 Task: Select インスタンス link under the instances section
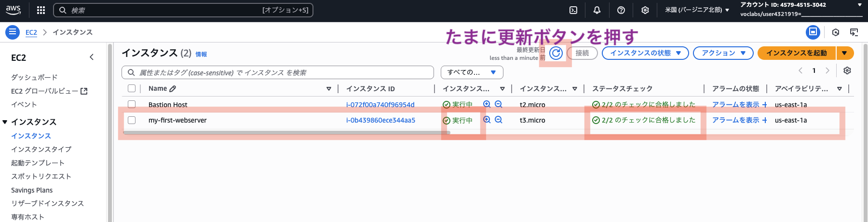pos(31,136)
